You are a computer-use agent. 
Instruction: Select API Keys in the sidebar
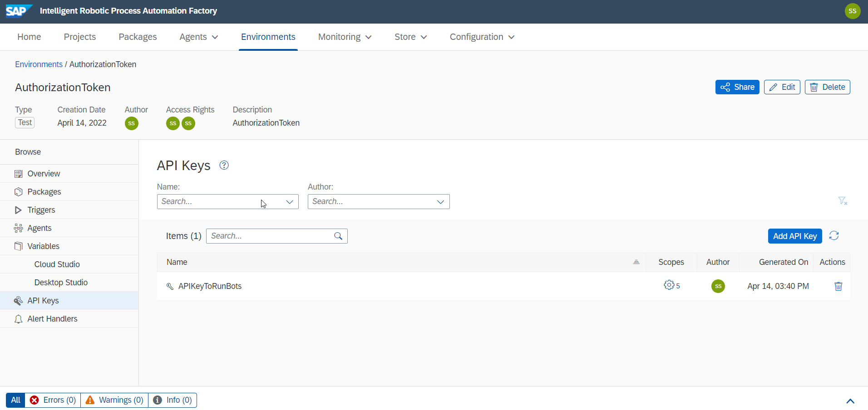(69, 301)
